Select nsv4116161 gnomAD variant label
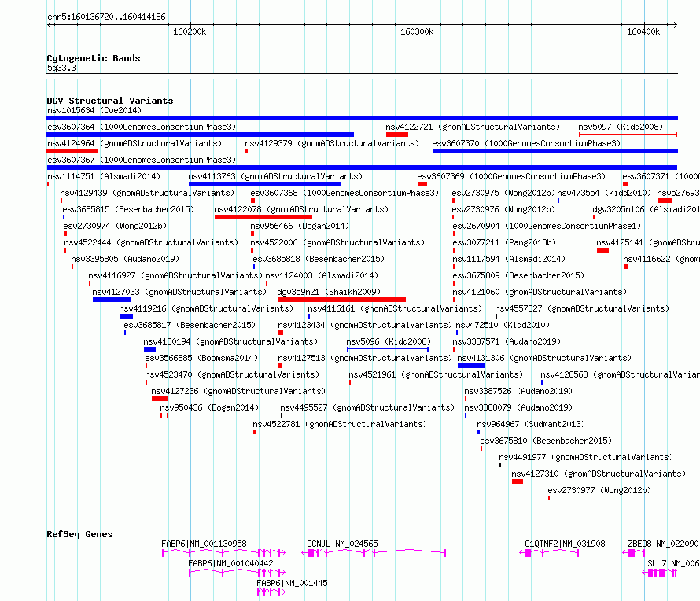Screen dimensions: 700x601 395,308
